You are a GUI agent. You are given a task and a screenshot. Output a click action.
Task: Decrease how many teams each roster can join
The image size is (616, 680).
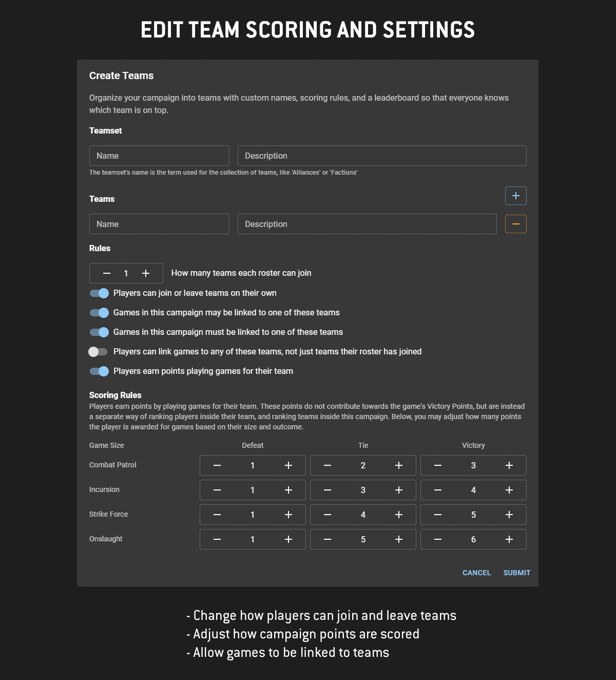pos(107,273)
